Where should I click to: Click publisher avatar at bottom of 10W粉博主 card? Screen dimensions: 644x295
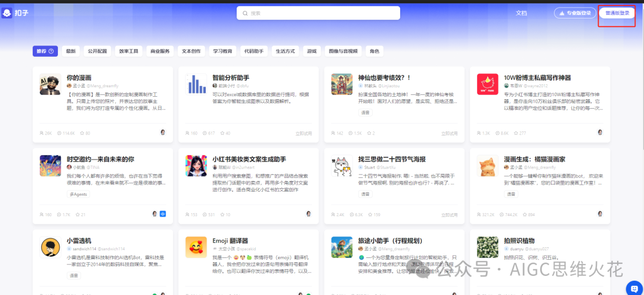coord(600,133)
